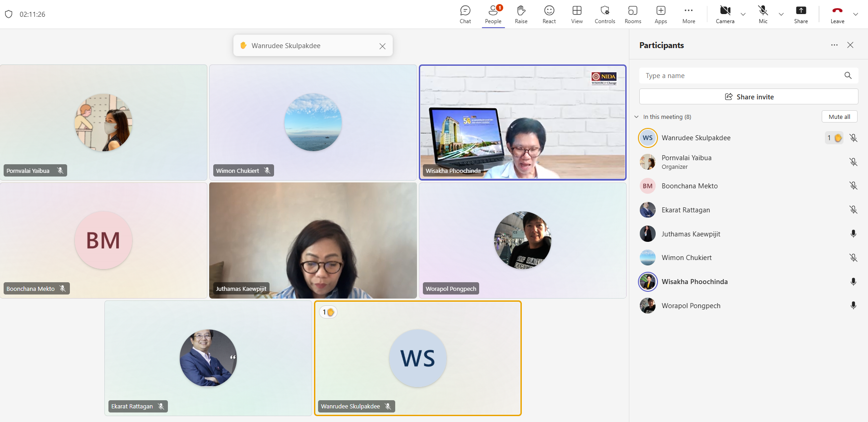Viewport: 868px width, 422px height.
Task: Mute Juthamas Kaewpijit in the participant list
Action: tap(853, 234)
